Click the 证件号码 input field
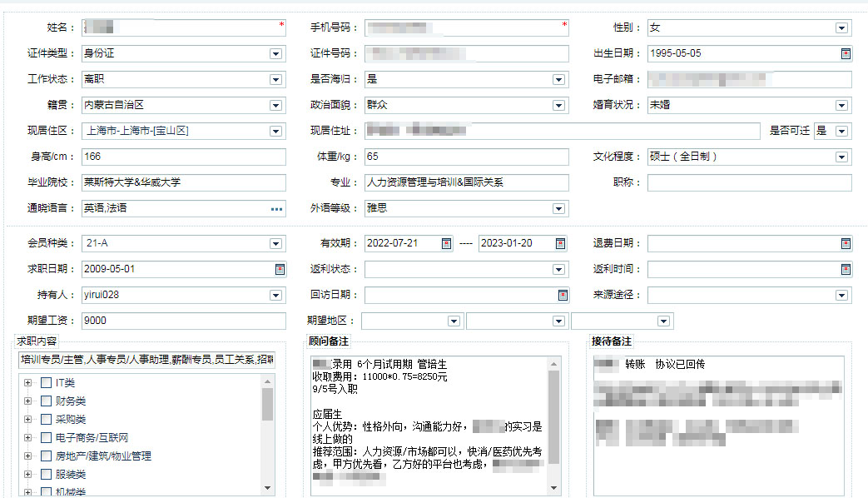This screenshot has width=868, height=498. (467, 53)
